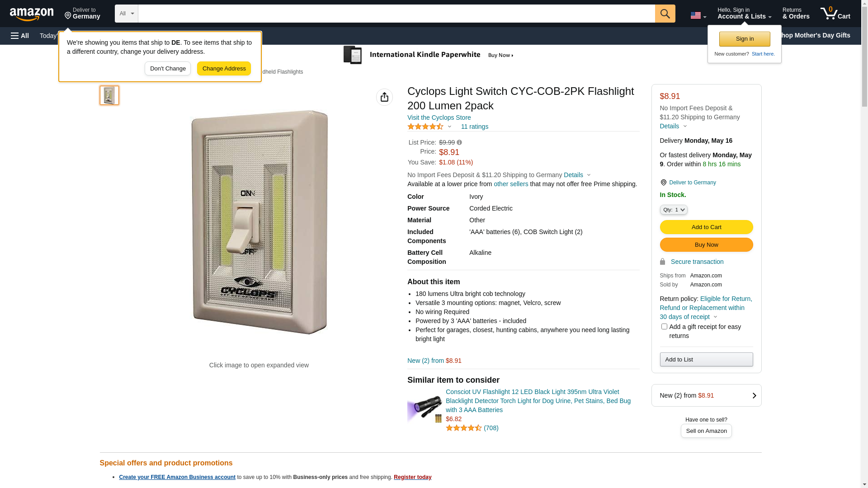The height and width of the screenshot is (488, 868).
Task: Expand the New (2) from $8.91 offers panel
Action: point(706,395)
